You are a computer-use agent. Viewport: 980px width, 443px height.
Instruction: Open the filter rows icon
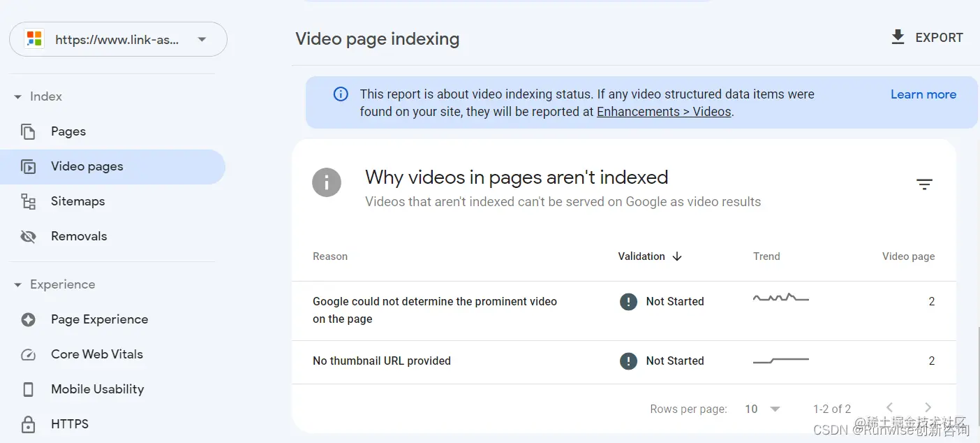pos(924,184)
